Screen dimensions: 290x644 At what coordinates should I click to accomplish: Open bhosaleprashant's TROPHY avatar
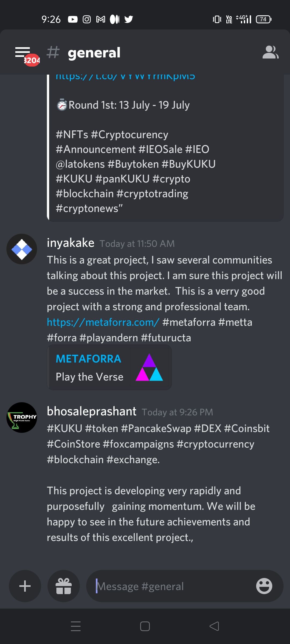pyautogui.click(x=22, y=418)
